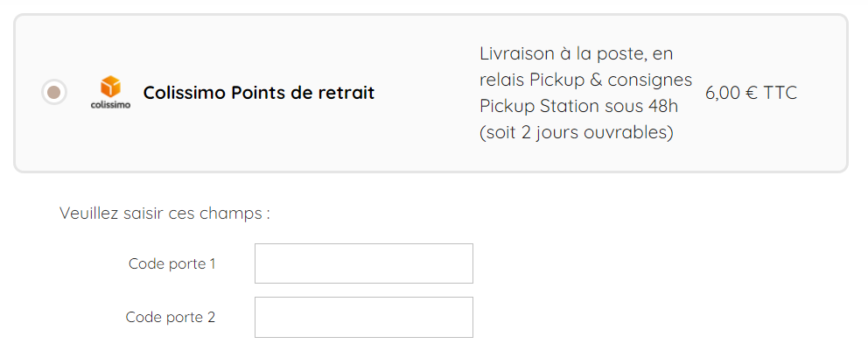This screenshot has height=358, width=868.
Task: Click the "Veuillez saisir ces champs" text
Action: pos(164,214)
